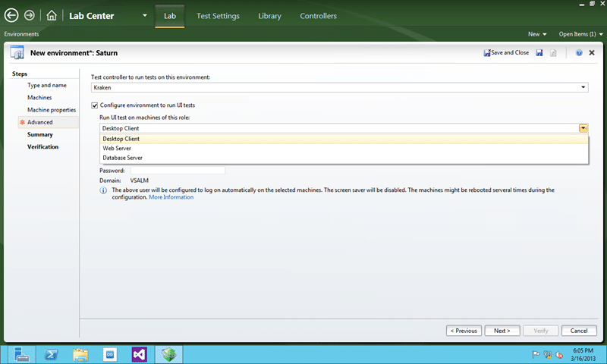The height and width of the screenshot is (364, 607).
Task: Switch to the Library tab
Action: (x=269, y=16)
